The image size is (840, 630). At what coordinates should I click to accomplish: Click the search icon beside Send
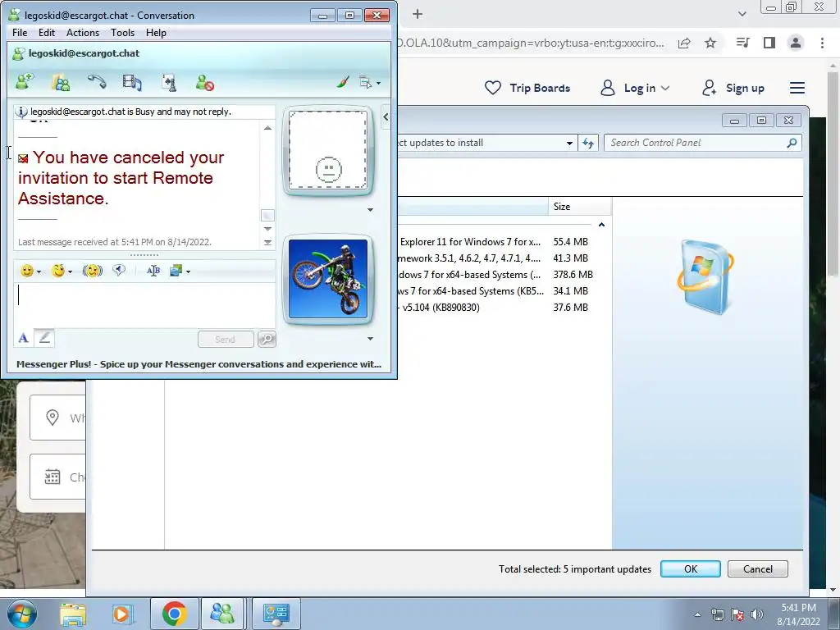coord(267,339)
